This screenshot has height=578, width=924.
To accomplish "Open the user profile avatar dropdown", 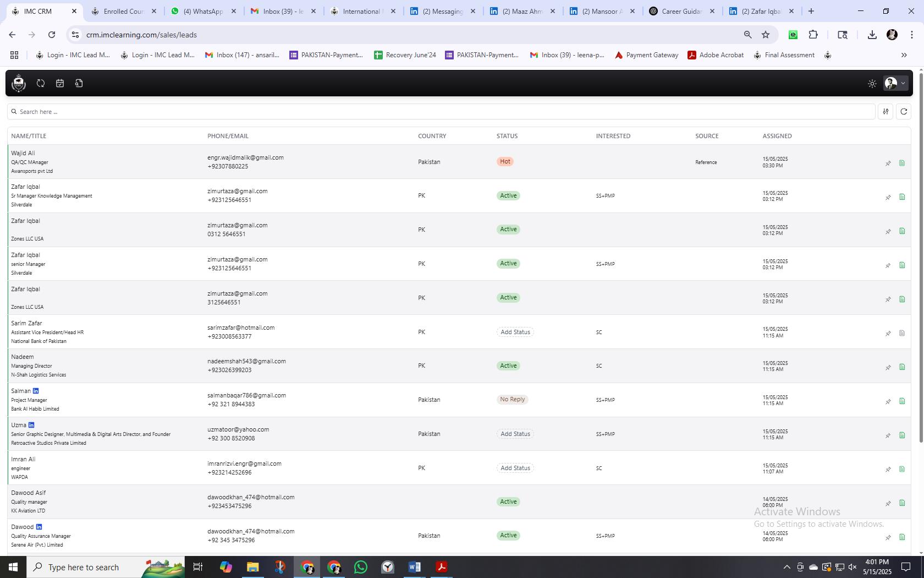I will [895, 83].
